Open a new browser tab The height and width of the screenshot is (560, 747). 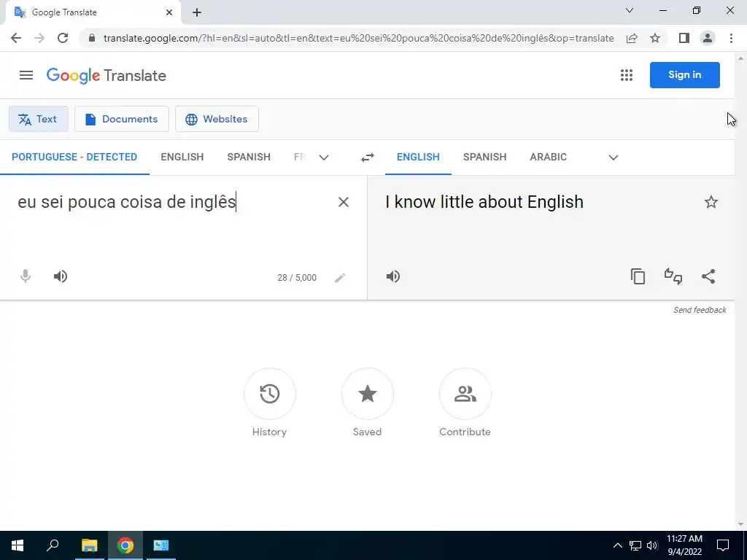197,12
